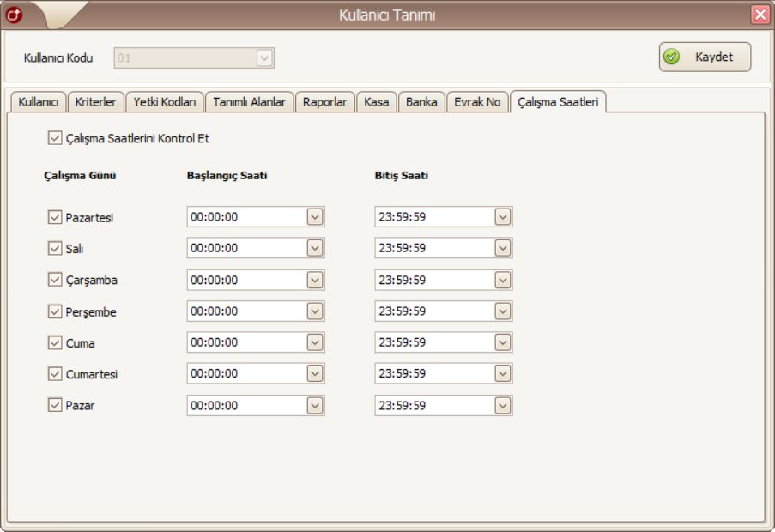Image resolution: width=775 pixels, height=532 pixels.
Task: Open the Kullanıcı Kodu combo box
Action: [264, 58]
